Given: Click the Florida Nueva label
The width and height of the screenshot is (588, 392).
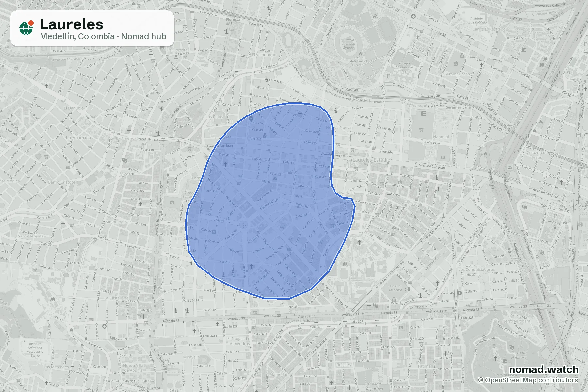Looking at the screenshot, I should tap(338, 128).
